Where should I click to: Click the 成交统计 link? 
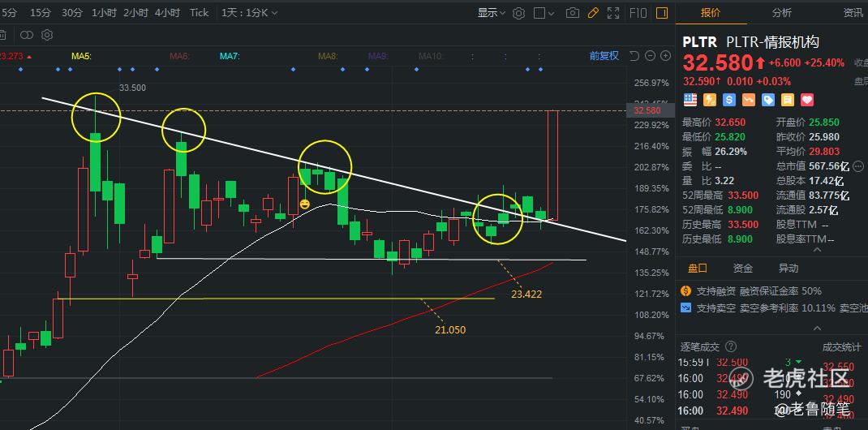[841, 347]
